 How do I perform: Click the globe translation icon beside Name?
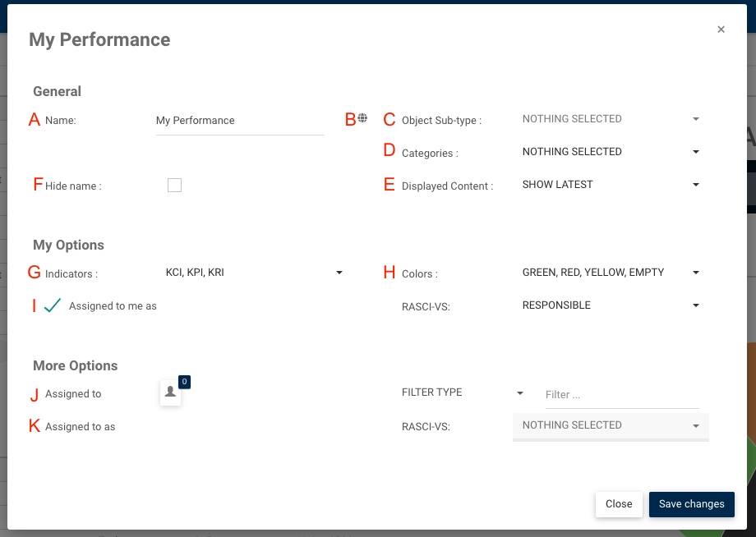point(362,118)
